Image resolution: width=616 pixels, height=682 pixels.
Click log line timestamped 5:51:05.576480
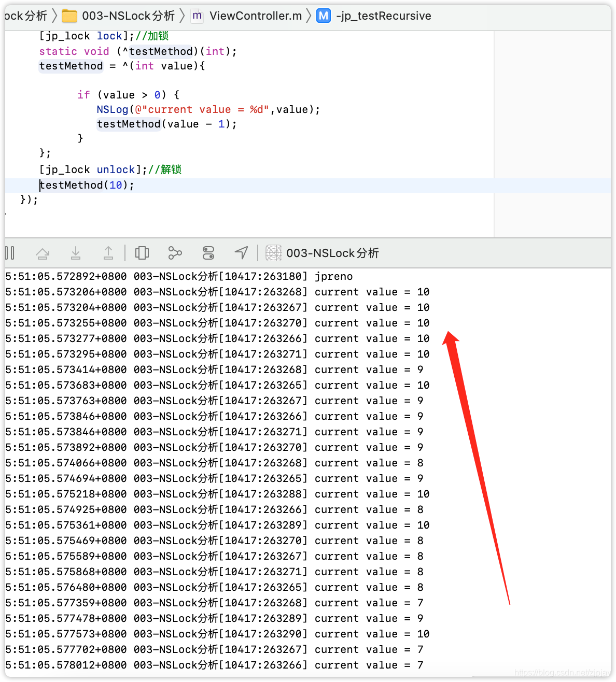point(214,587)
